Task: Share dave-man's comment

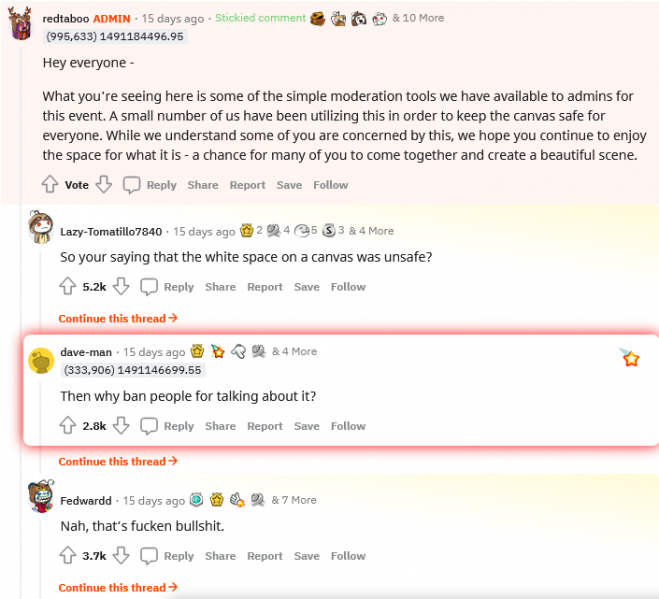Action: click(220, 426)
